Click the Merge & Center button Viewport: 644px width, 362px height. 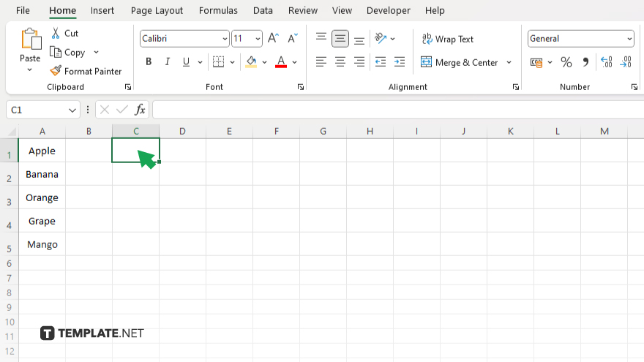pyautogui.click(x=459, y=62)
